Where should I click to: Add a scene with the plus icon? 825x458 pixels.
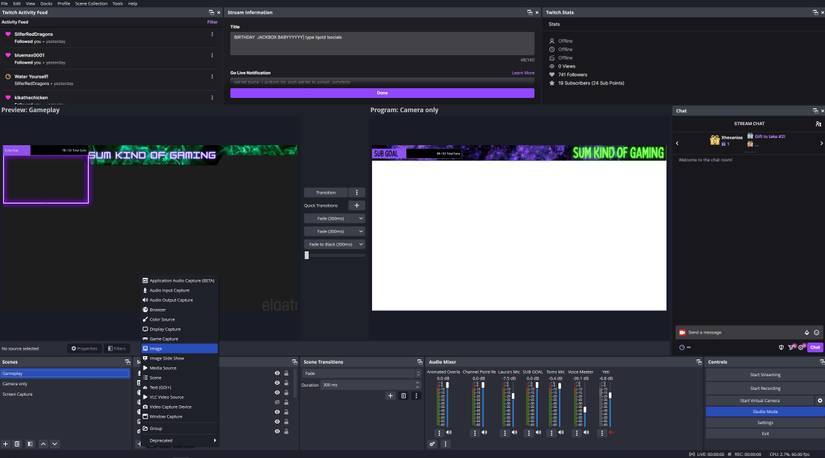[x=6, y=444]
